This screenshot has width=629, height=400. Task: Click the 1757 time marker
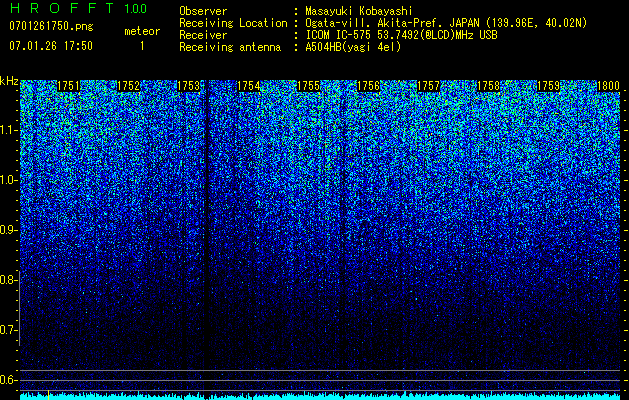click(x=428, y=86)
